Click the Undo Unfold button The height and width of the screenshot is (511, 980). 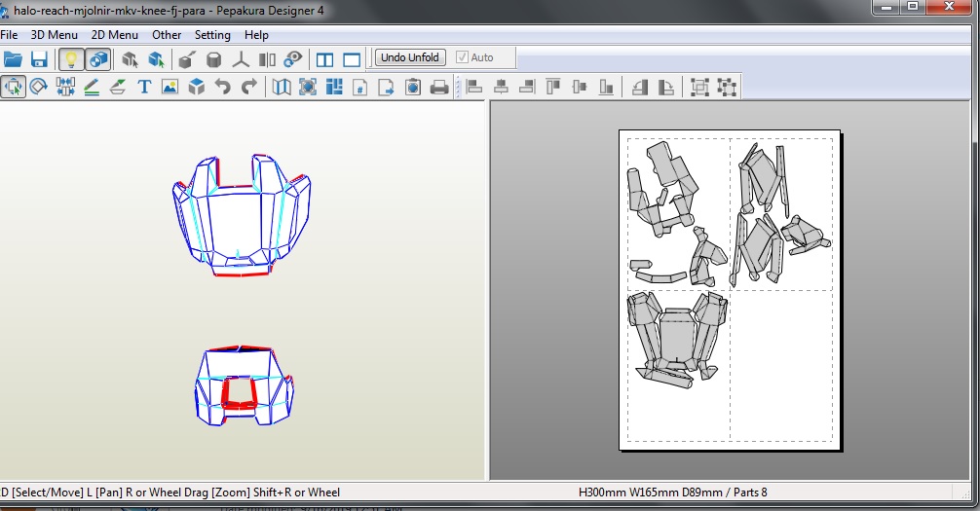tap(410, 57)
